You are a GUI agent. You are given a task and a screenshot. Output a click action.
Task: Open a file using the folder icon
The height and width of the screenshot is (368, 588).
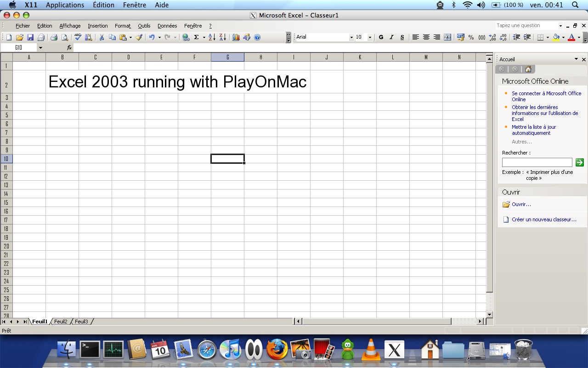point(19,37)
